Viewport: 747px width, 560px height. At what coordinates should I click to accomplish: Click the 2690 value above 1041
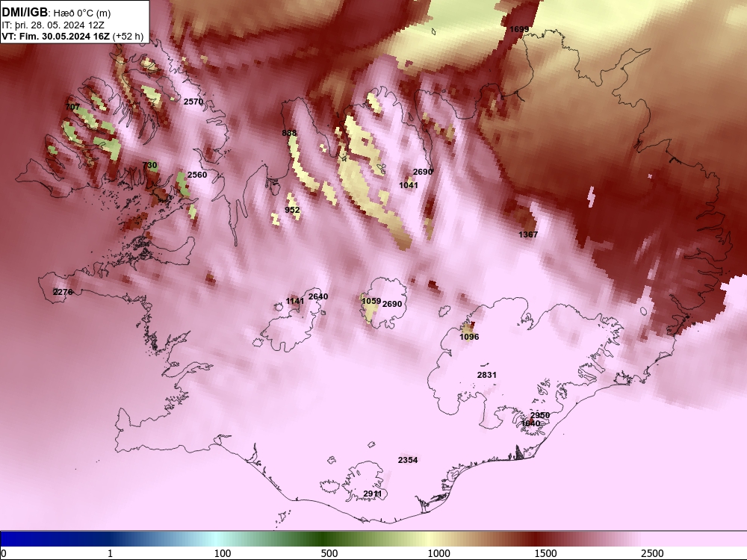point(423,172)
